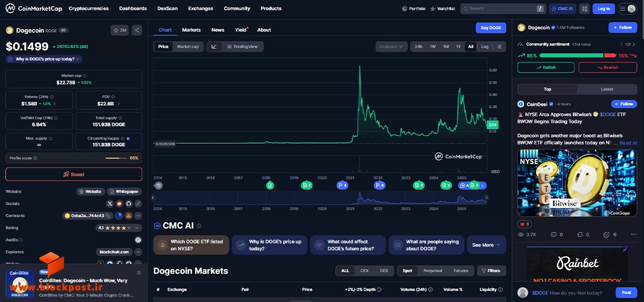Image resolution: width=644 pixels, height=302 pixels.
Task: Expand the Rating 4.1 dropdown
Action: click(x=118, y=228)
